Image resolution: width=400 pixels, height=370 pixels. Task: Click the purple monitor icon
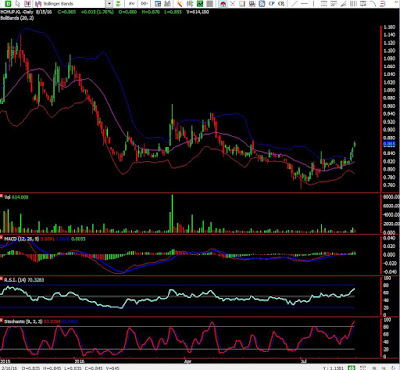(252, 4)
